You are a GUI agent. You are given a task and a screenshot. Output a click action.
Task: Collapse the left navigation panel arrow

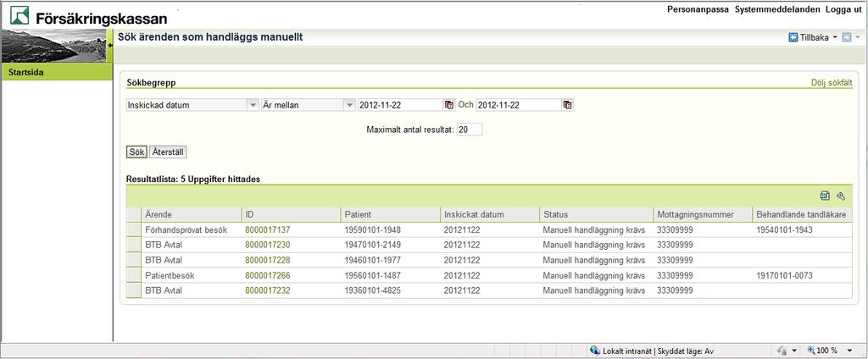(109, 46)
